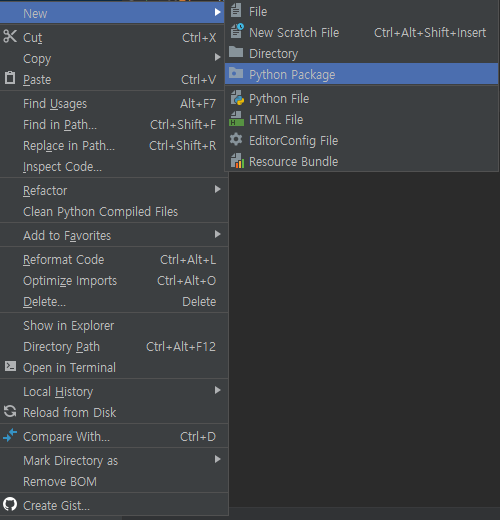
Task: Click the Python File icon
Action: click(237, 98)
